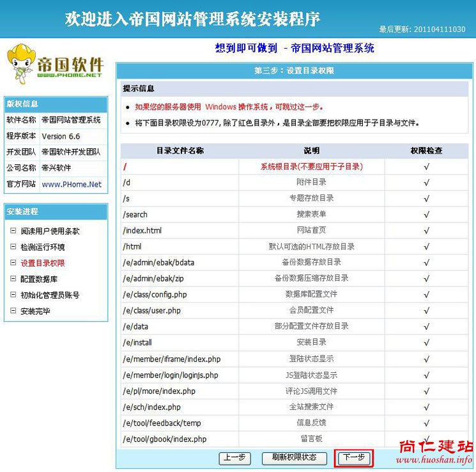Click the expand box icon beside 安装完毕
Image resolution: width=476 pixels, height=472 pixels.
click(x=13, y=311)
